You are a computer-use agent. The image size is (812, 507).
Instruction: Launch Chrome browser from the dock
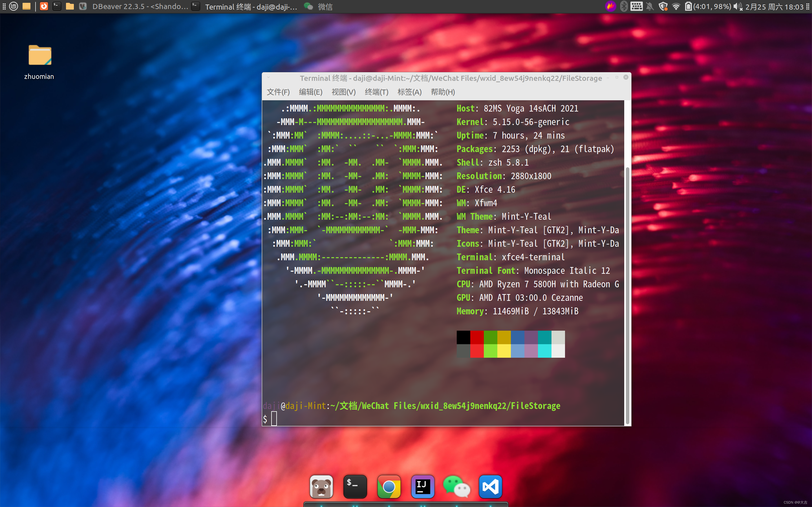(x=389, y=486)
